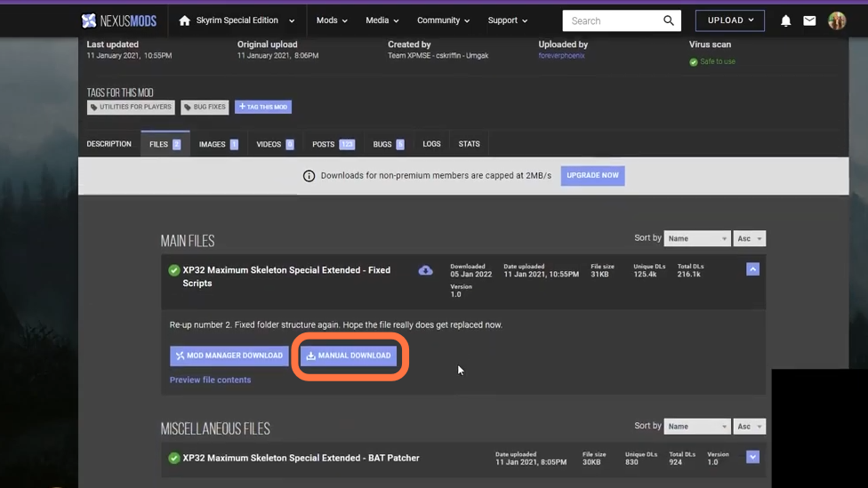This screenshot has height=488, width=868.
Task: Click the Main Files heading
Action: (x=188, y=241)
